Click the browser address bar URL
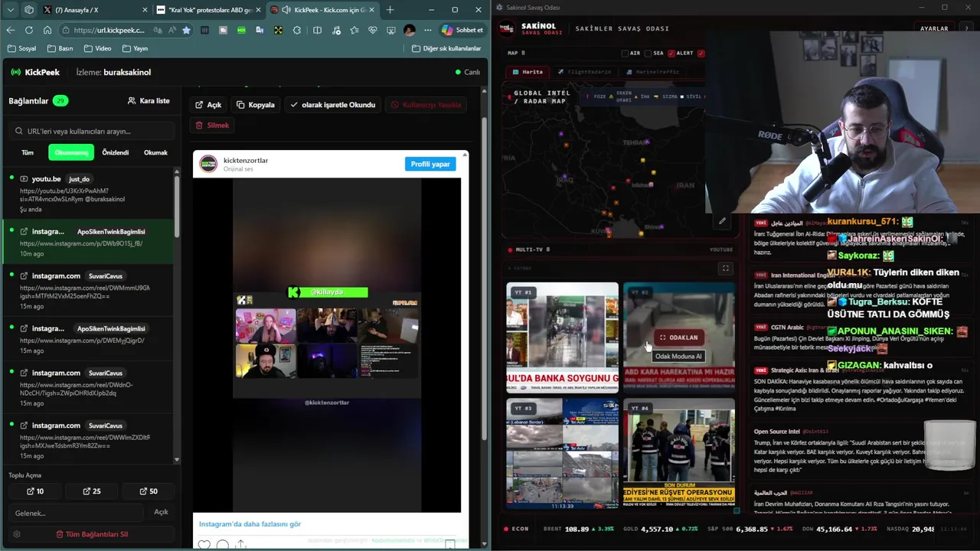The height and width of the screenshot is (551, 980). click(109, 30)
